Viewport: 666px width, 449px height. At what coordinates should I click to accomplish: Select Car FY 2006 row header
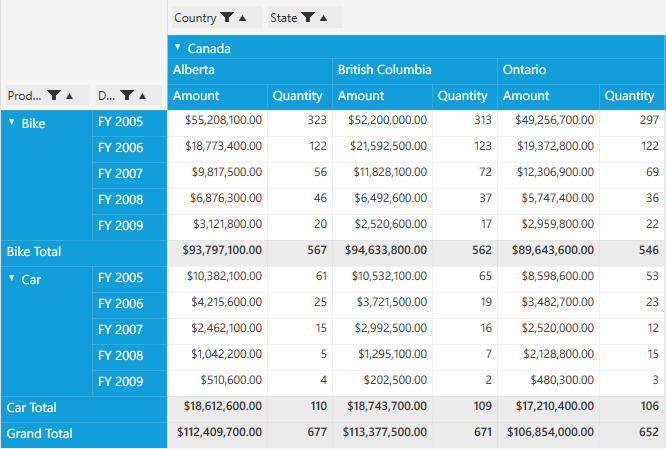point(130,305)
